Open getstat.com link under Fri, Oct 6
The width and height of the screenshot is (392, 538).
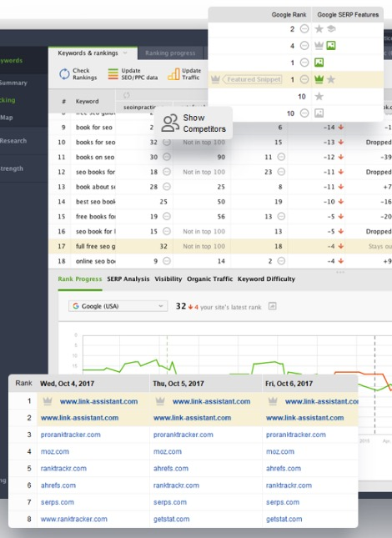[x=284, y=519]
